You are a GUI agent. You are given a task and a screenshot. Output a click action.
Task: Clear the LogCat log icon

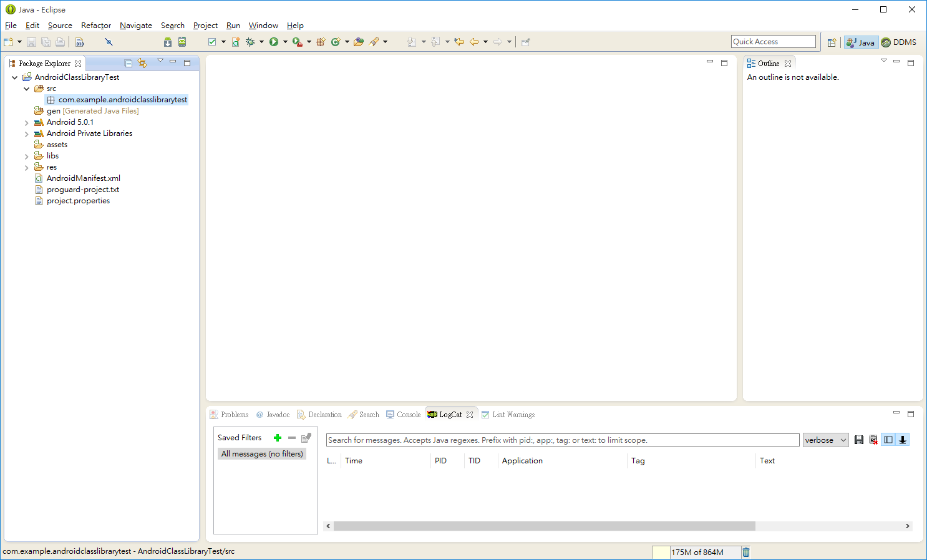click(873, 440)
